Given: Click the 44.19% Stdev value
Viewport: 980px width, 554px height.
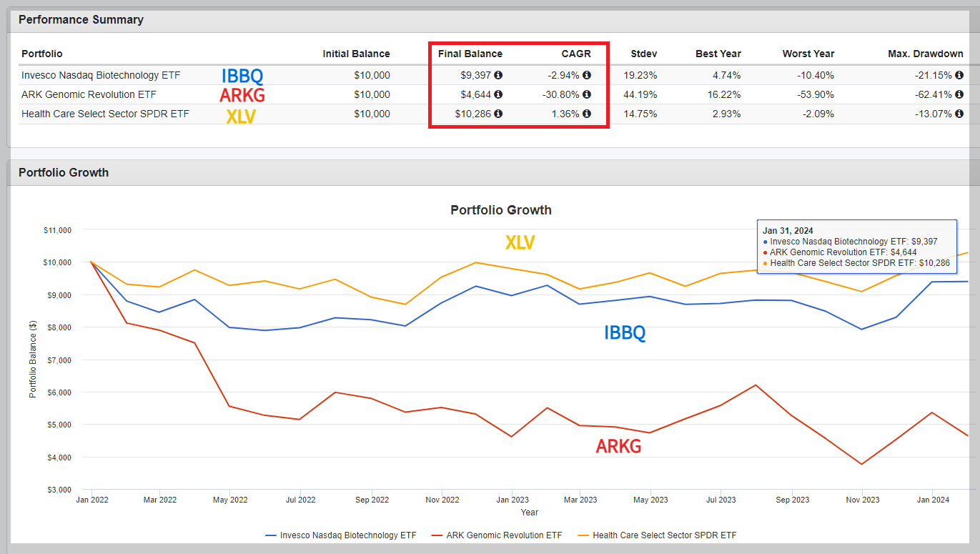Looking at the screenshot, I should (642, 94).
